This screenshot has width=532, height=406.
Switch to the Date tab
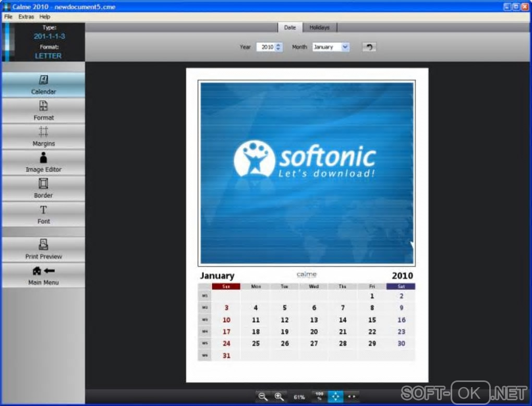290,28
